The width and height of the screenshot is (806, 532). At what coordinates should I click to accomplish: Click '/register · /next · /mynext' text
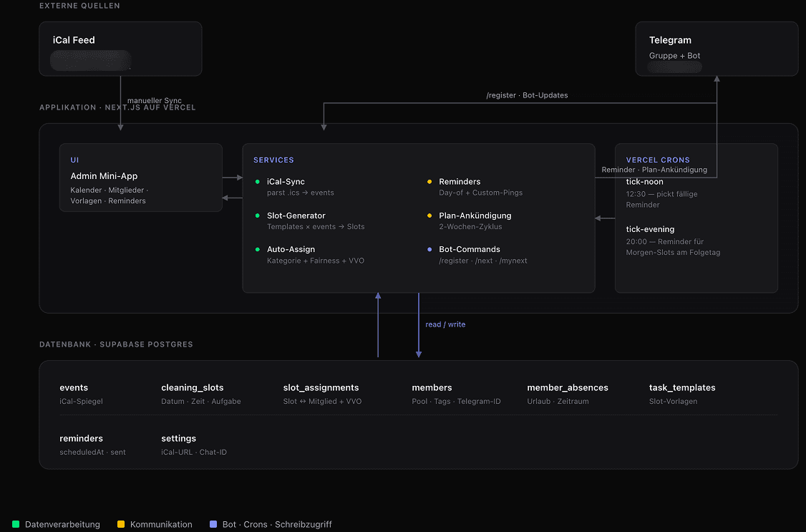(x=483, y=261)
